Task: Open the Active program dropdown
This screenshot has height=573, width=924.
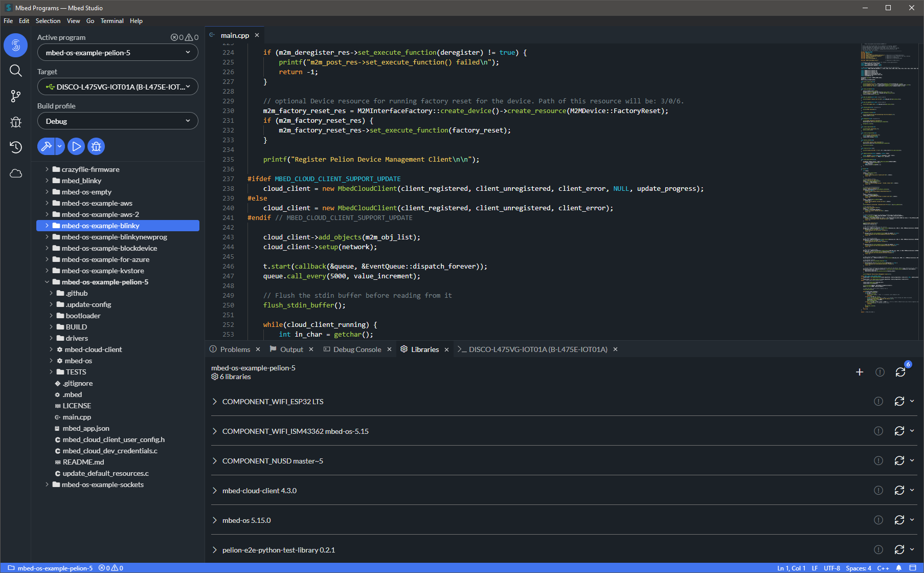Action: coord(118,52)
